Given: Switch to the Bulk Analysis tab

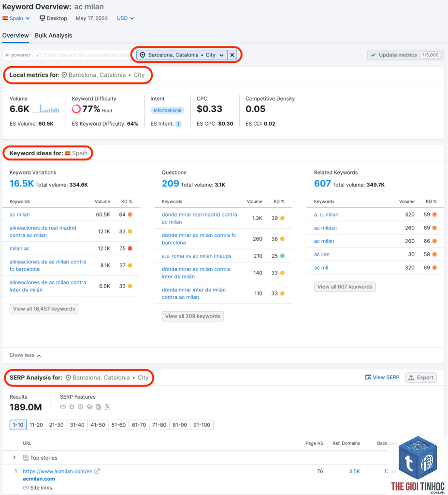Looking at the screenshot, I should 53,35.
